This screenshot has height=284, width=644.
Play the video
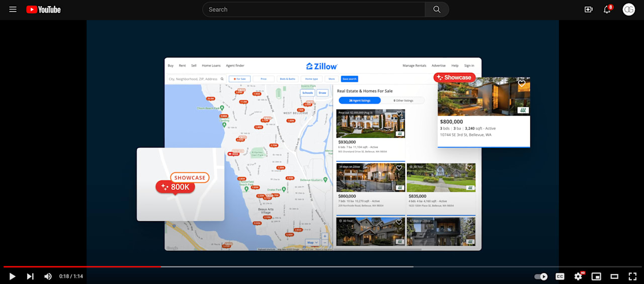13,276
